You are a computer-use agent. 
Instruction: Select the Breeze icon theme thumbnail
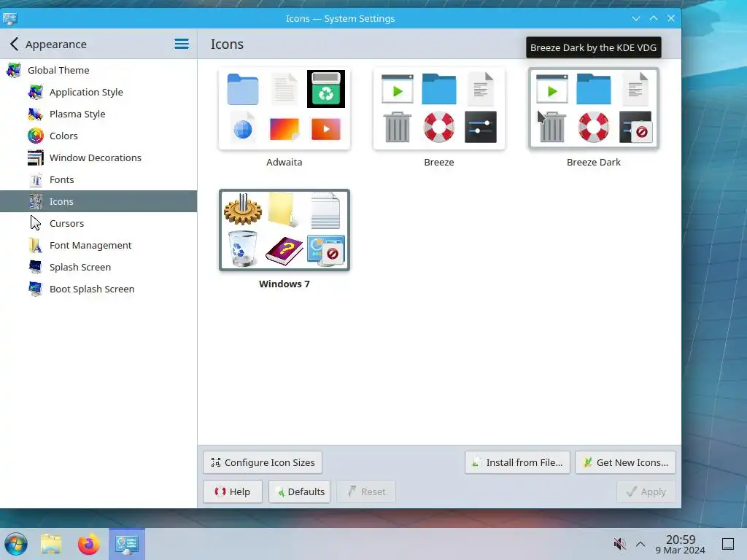tap(438, 109)
